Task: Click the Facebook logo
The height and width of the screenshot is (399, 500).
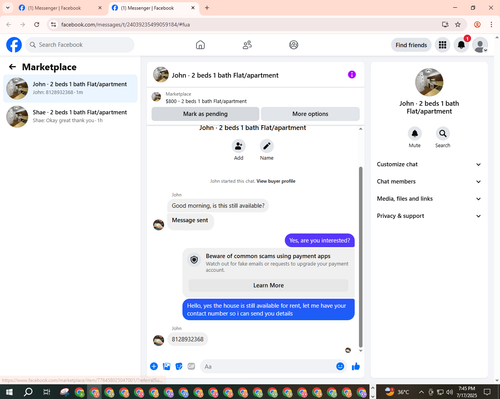Action: tap(14, 45)
